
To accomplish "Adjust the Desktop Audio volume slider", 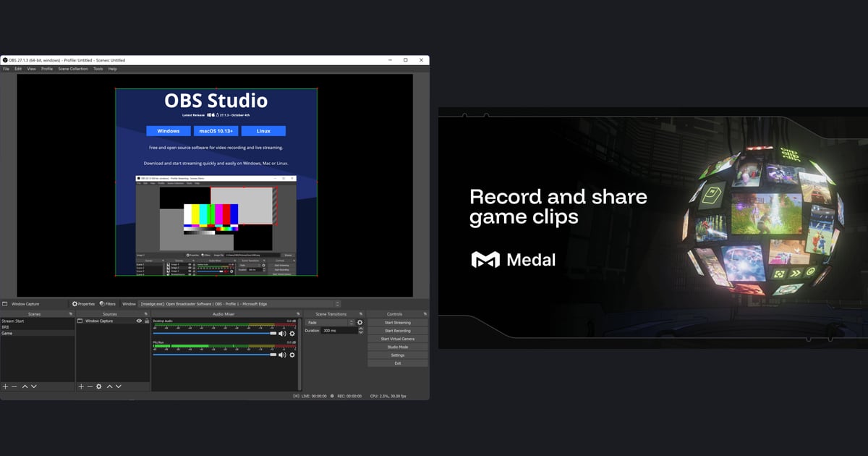I will [x=215, y=334].
